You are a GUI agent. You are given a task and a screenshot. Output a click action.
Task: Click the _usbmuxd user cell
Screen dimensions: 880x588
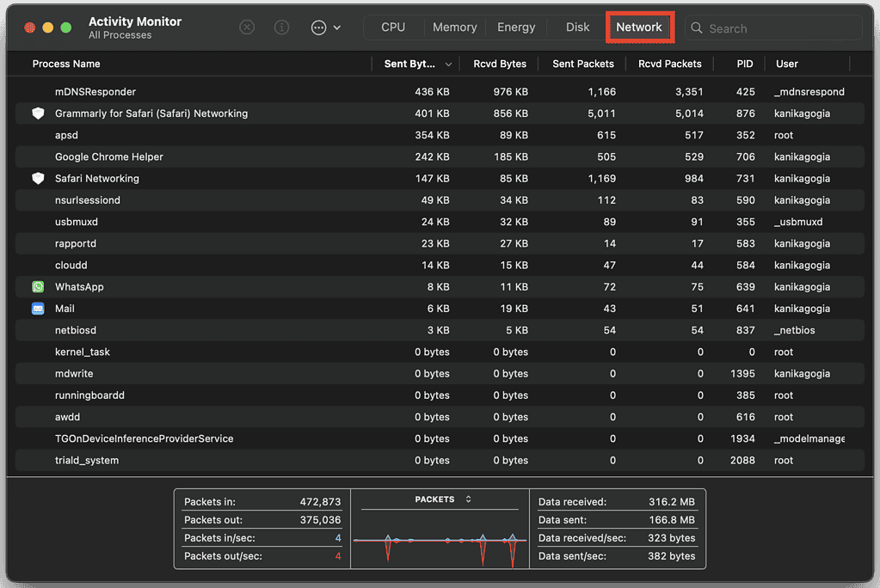[798, 222]
